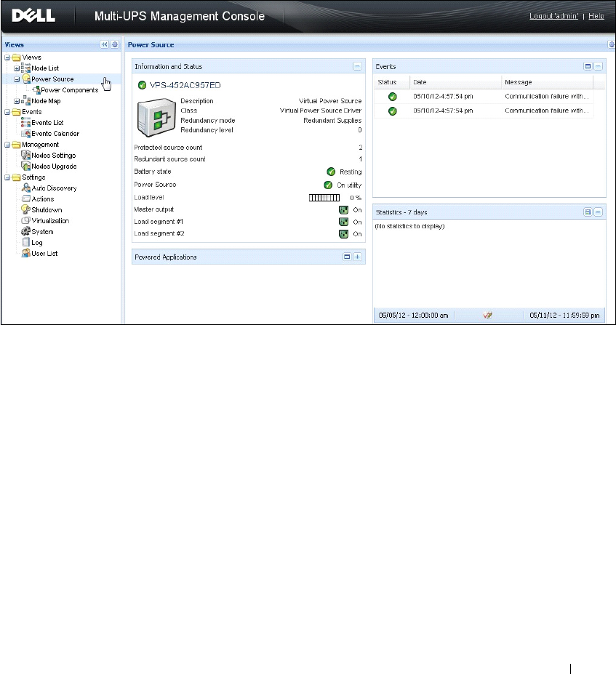Expand the Node Map tree node
616x674 pixels.
pyautogui.click(x=16, y=101)
